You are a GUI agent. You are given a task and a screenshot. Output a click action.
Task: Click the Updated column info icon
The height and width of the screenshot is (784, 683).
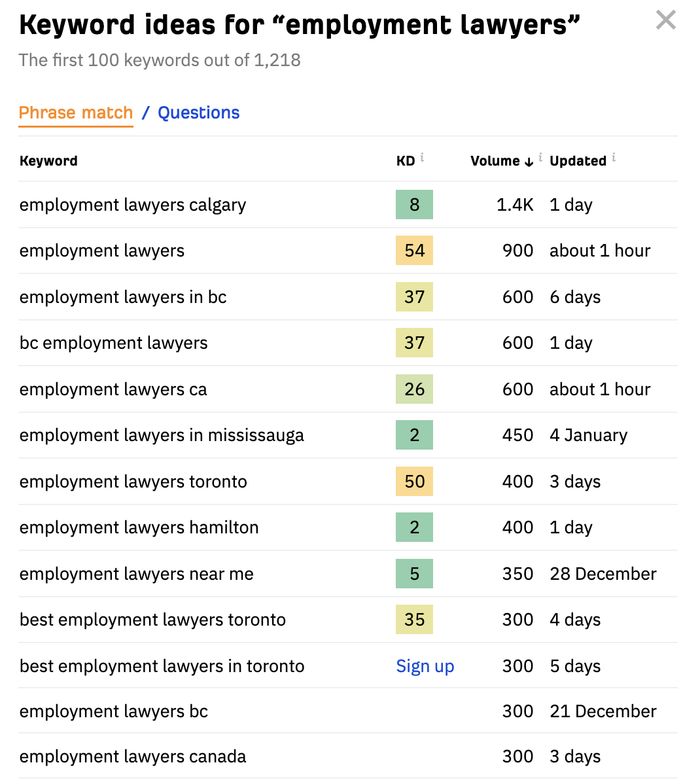614,157
